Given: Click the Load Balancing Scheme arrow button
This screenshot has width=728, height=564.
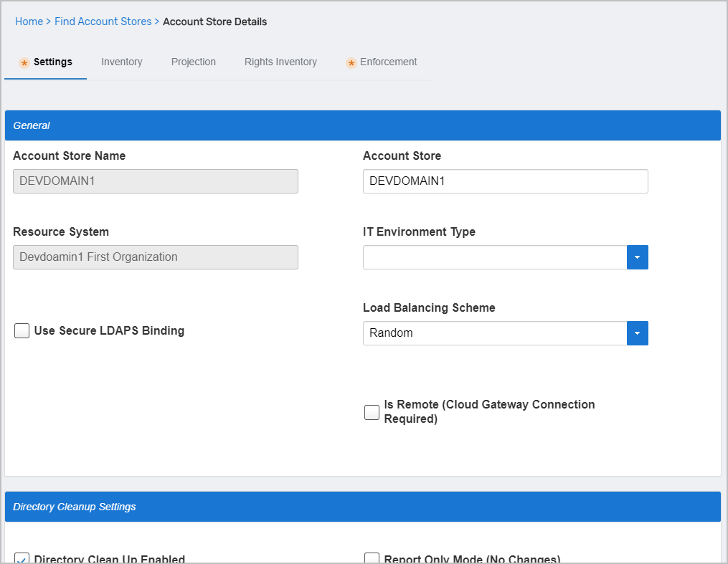Looking at the screenshot, I should (637, 333).
